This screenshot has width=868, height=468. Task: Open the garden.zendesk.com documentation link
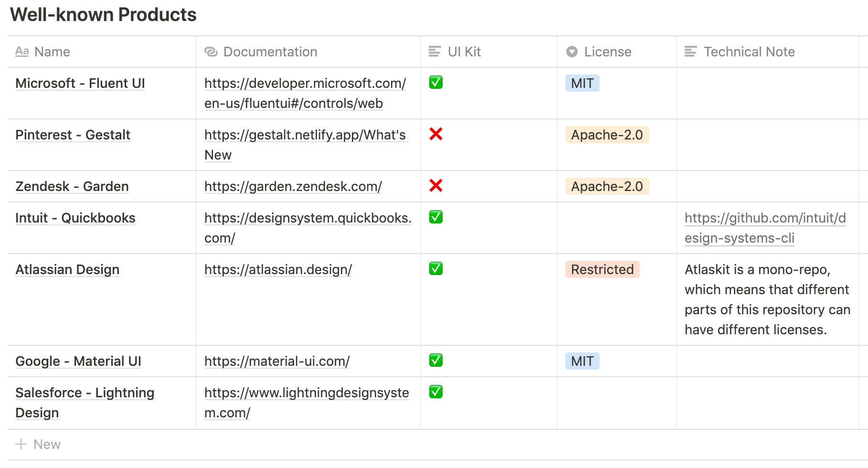coord(293,186)
